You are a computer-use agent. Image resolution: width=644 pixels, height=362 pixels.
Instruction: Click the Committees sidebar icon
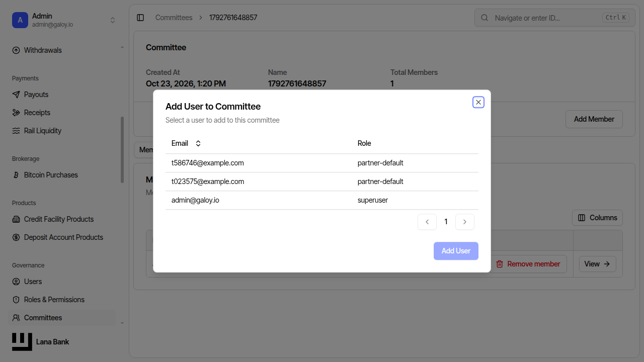coord(16,318)
